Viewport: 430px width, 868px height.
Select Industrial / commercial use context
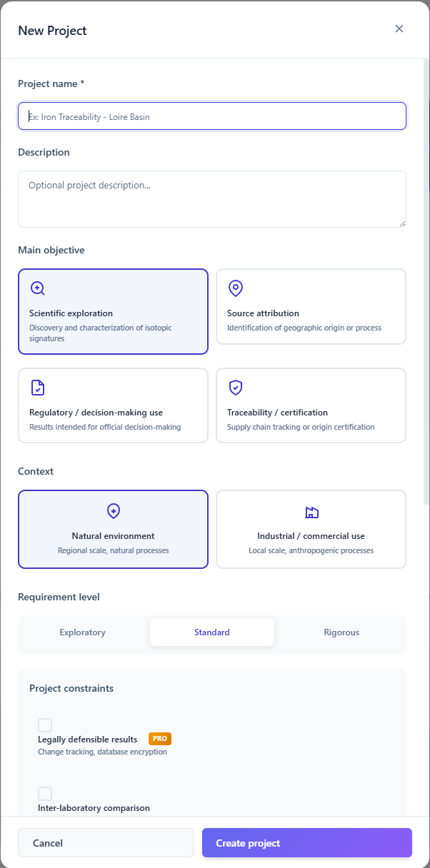[x=311, y=529]
